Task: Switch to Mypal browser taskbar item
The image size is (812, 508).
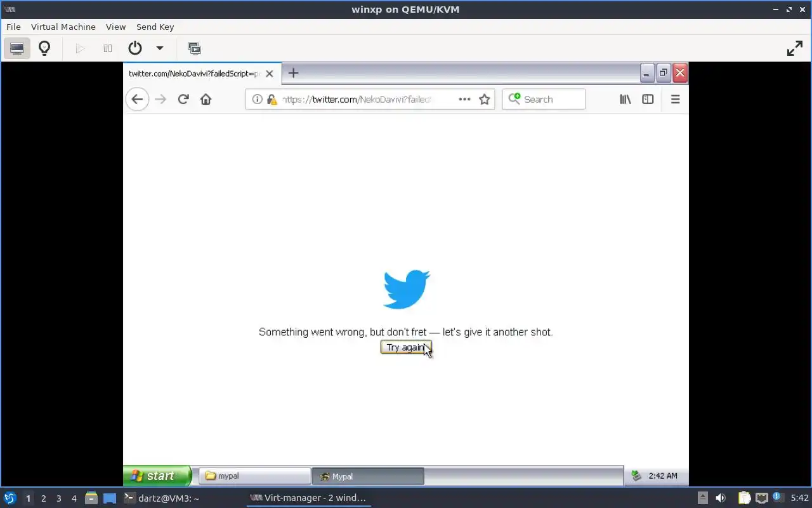Action: coord(368,476)
